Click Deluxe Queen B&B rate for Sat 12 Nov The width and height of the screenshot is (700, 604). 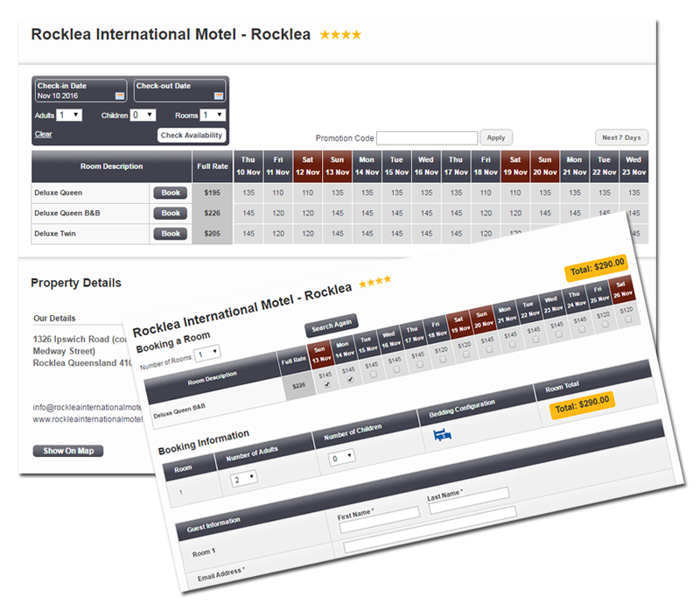coord(308,213)
